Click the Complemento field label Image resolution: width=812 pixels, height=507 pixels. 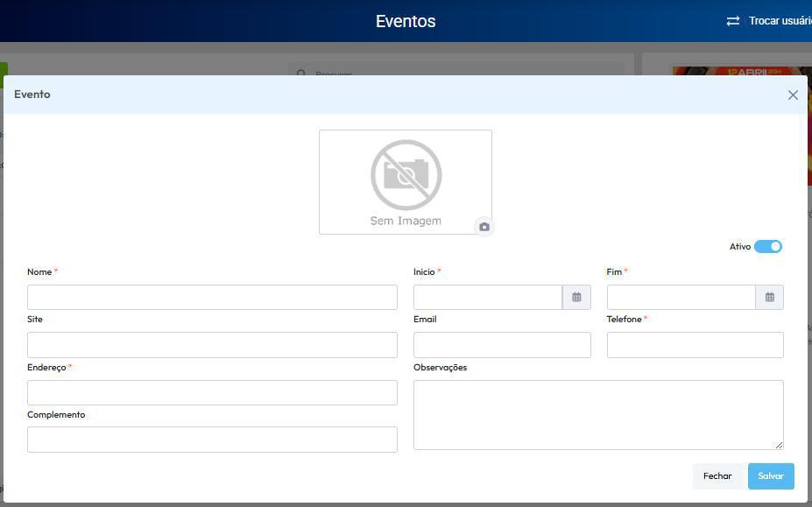tap(56, 414)
